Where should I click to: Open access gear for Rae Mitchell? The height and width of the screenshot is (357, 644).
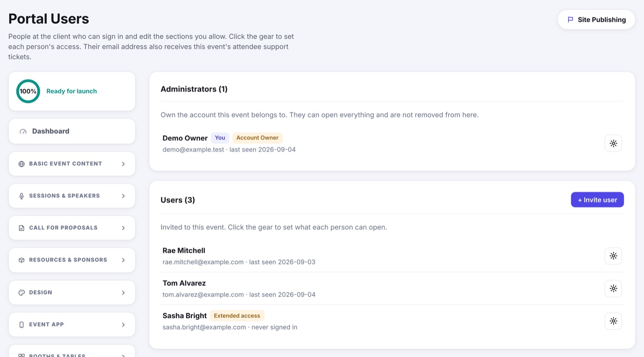[613, 256]
